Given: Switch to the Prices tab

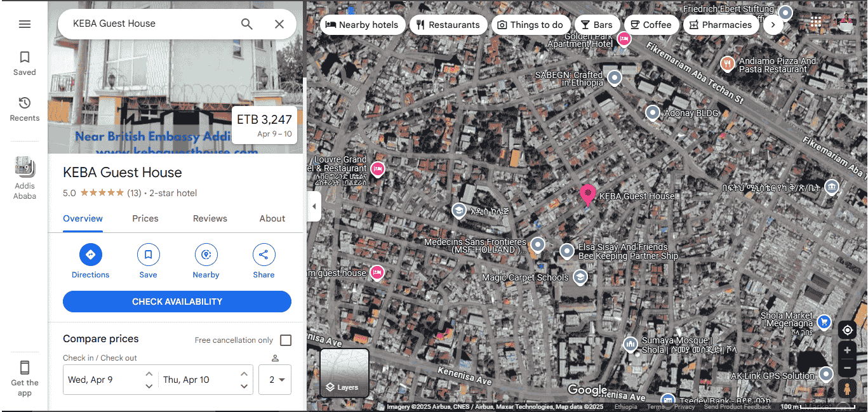Looking at the screenshot, I should coord(145,218).
